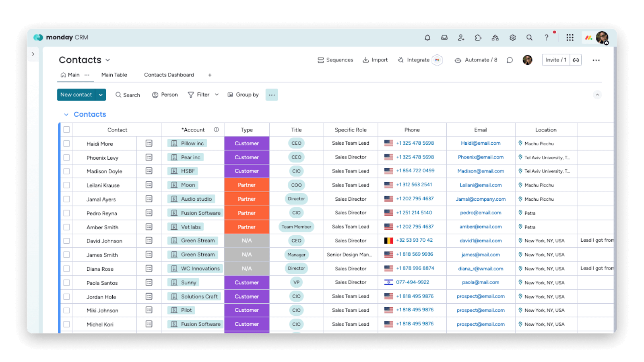Select all contacts with the header checkbox
Screen dimensions: 644x362
tap(66, 130)
